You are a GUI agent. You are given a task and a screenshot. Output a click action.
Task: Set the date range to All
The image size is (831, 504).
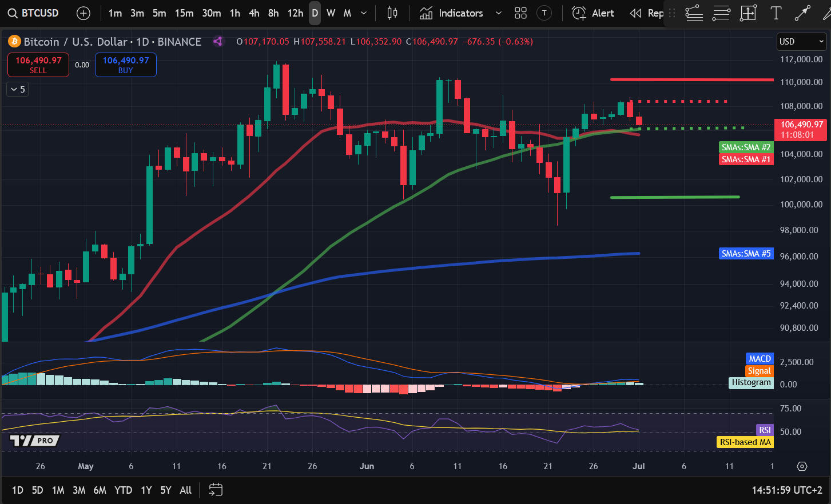pyautogui.click(x=186, y=490)
